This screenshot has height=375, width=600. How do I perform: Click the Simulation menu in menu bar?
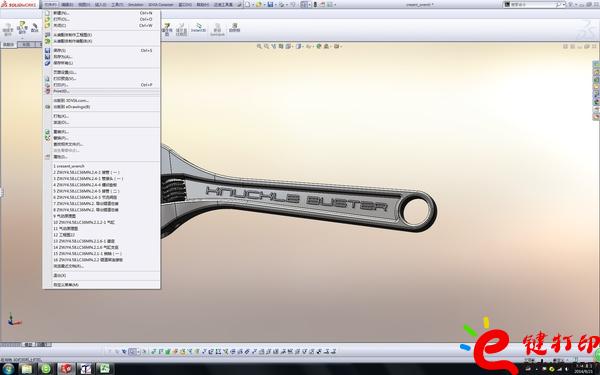coord(135,5)
